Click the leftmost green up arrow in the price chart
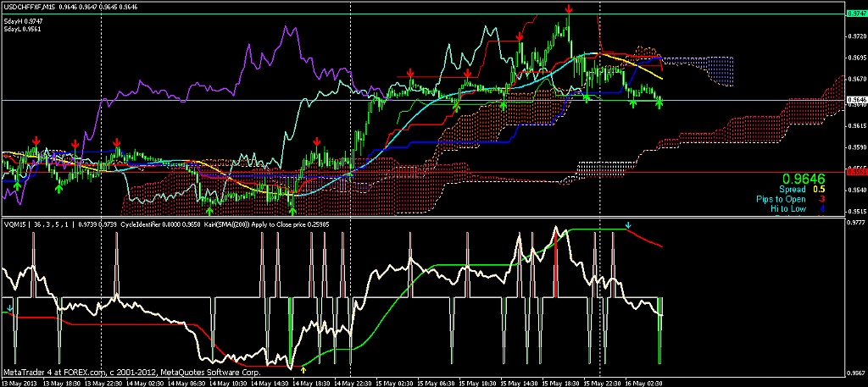 (x=18, y=187)
